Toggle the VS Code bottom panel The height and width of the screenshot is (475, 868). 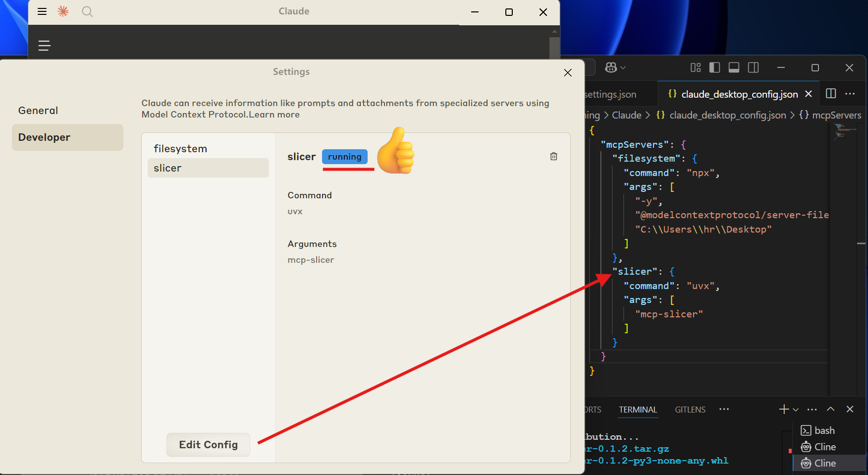[734, 67]
